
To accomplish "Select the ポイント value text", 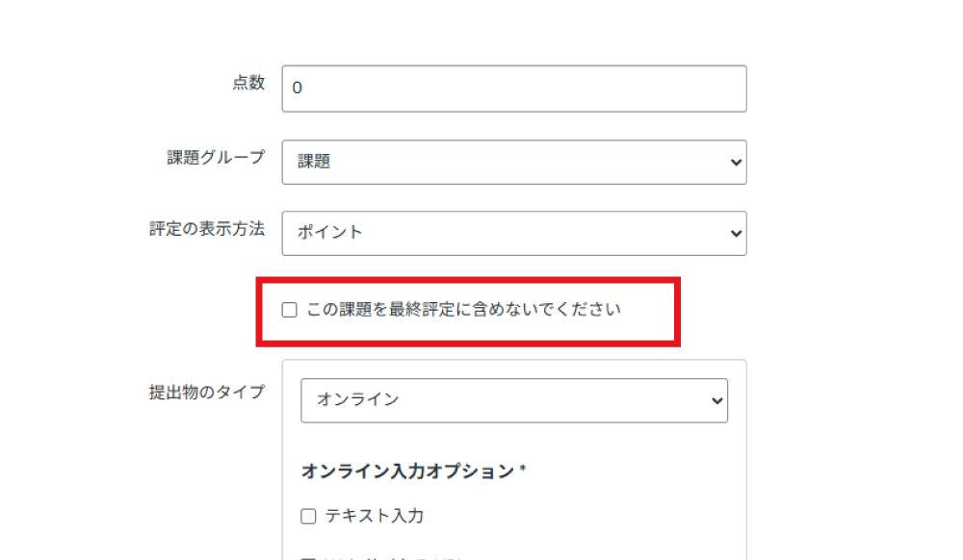I will (330, 233).
